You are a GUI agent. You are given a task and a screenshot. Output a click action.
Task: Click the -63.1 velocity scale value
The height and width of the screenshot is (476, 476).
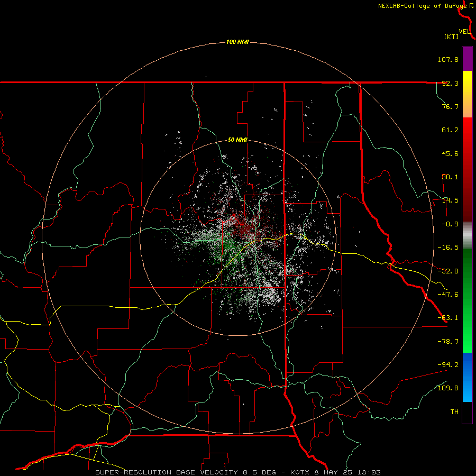[448, 318]
